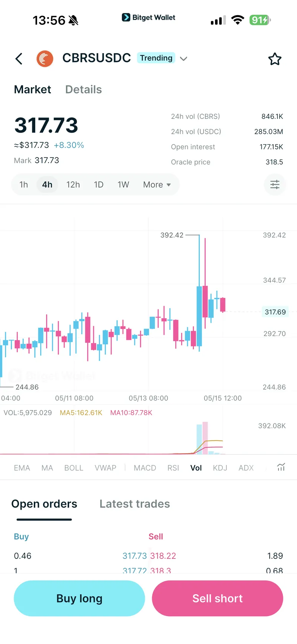
Task: Open chart settings sliders icon
Action: pyautogui.click(x=275, y=185)
